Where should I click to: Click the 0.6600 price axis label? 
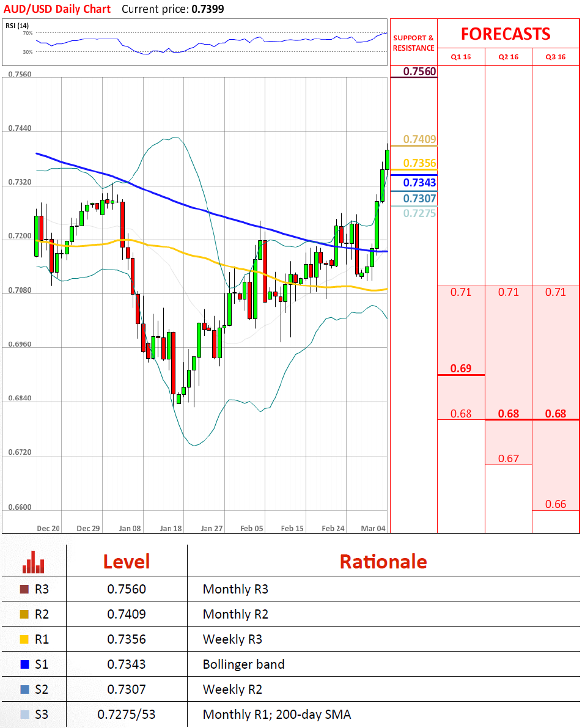pos(20,507)
